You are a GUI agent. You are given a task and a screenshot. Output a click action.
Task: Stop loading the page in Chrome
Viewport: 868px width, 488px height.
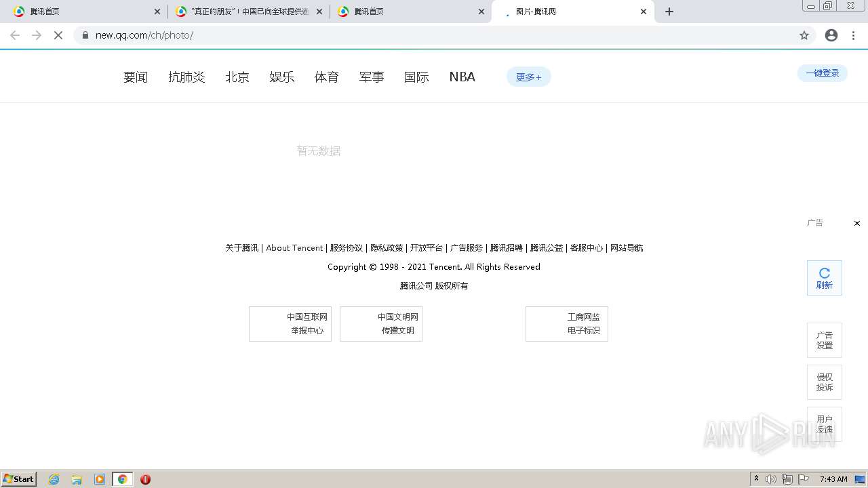(58, 35)
